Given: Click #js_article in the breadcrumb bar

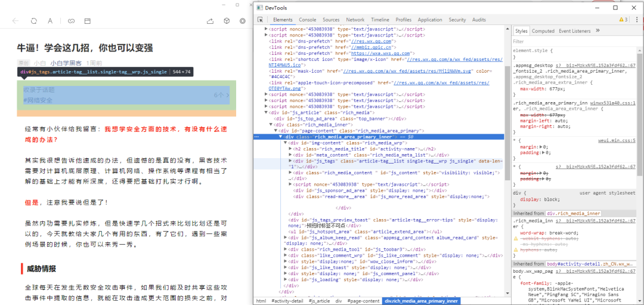Looking at the screenshot, I should (x=319, y=301).
